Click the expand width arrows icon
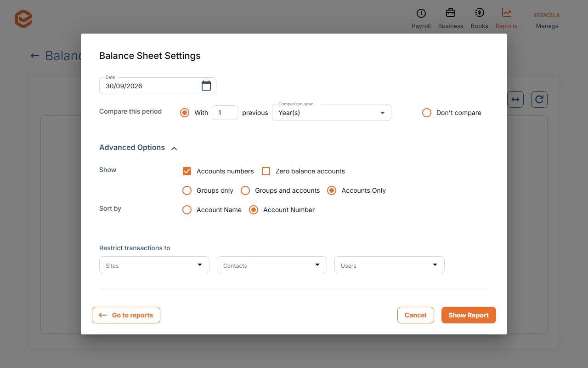Image resolution: width=588 pixels, height=368 pixels. pos(515,99)
